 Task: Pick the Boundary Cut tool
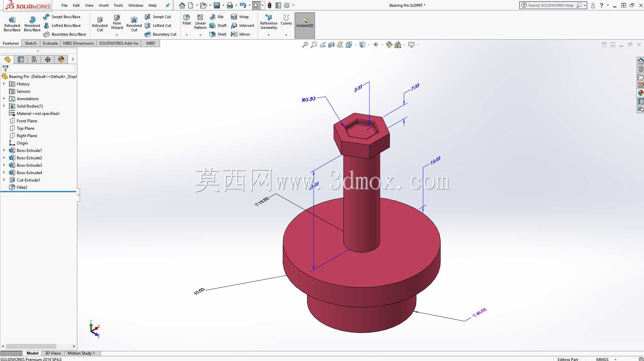tap(160, 34)
